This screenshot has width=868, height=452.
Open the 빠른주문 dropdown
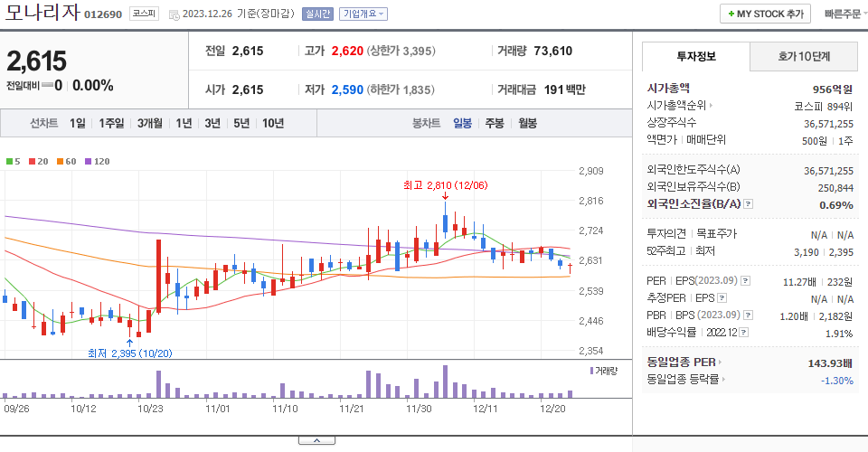click(845, 14)
